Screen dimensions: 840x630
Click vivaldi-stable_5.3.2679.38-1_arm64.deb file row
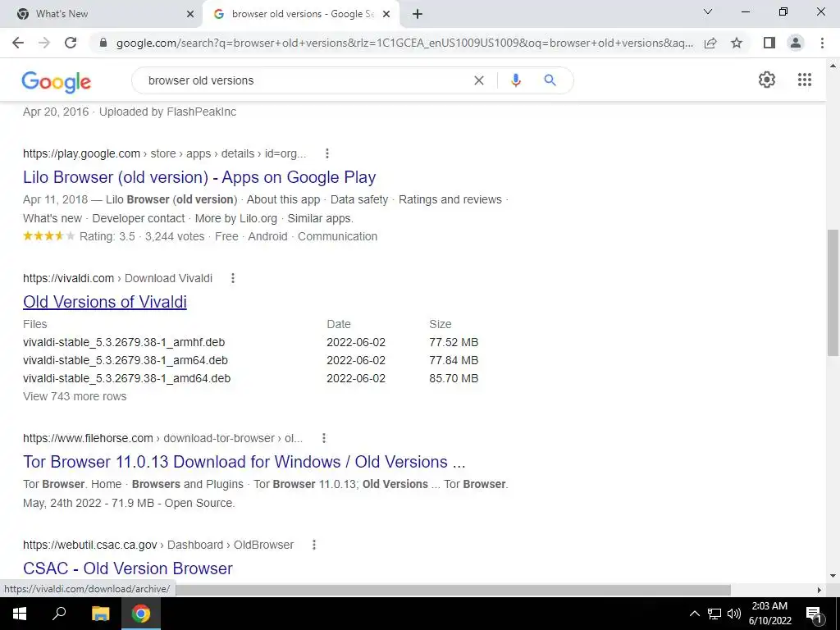pyautogui.click(x=251, y=361)
